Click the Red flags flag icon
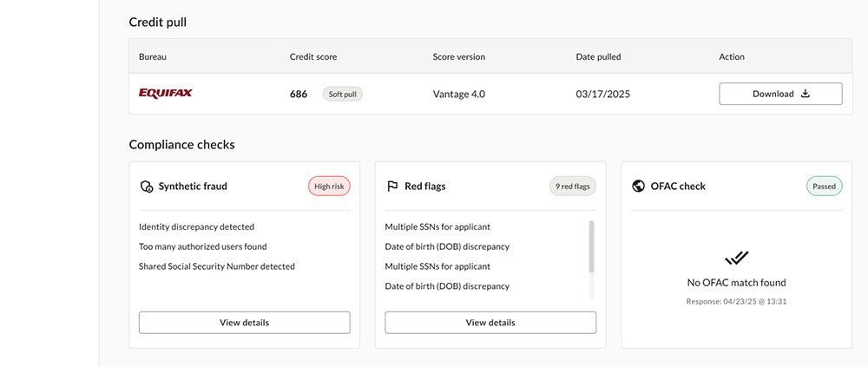 point(392,187)
